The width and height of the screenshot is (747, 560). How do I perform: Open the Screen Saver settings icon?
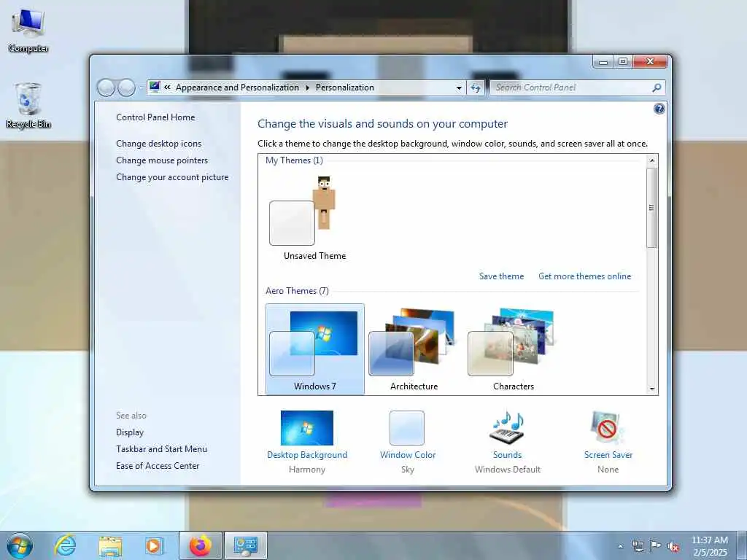point(608,427)
